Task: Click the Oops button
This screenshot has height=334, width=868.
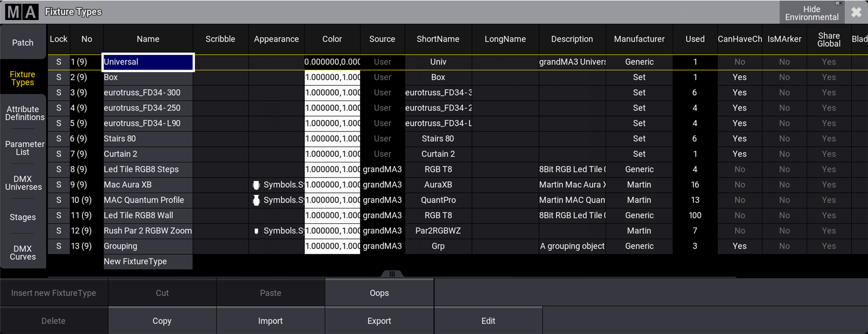Action: point(379,293)
